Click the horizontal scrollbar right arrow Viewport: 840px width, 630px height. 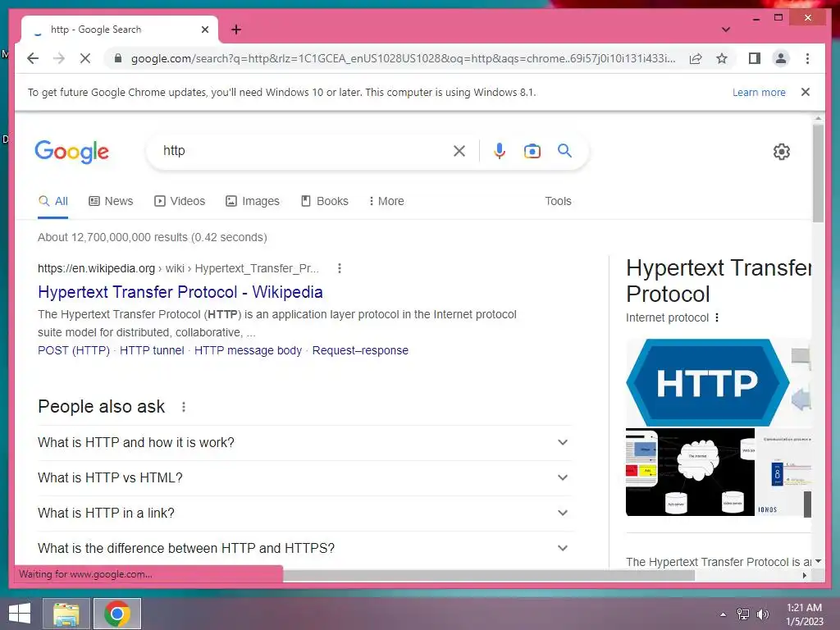[805, 575]
